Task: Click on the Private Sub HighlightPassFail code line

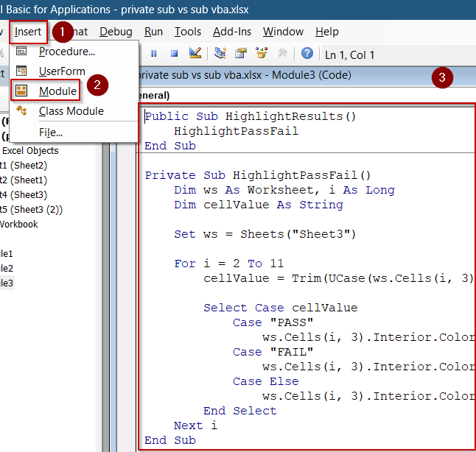Action: coord(258,175)
